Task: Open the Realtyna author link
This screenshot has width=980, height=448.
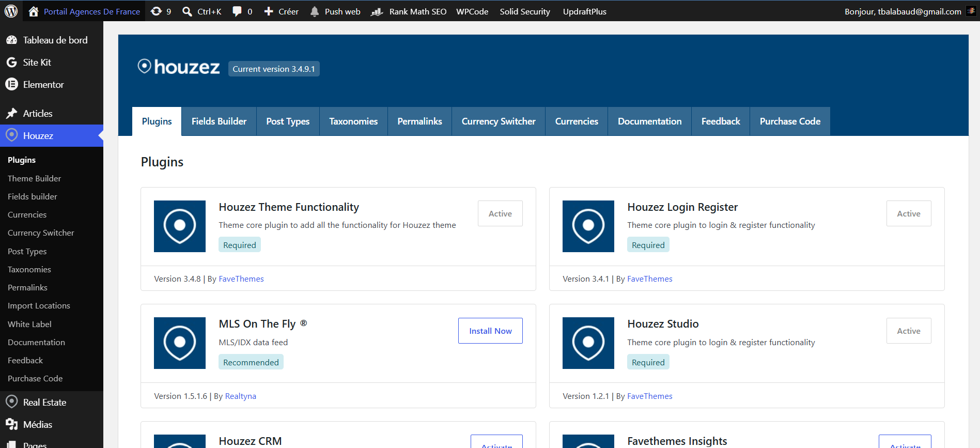Action: coord(241,396)
